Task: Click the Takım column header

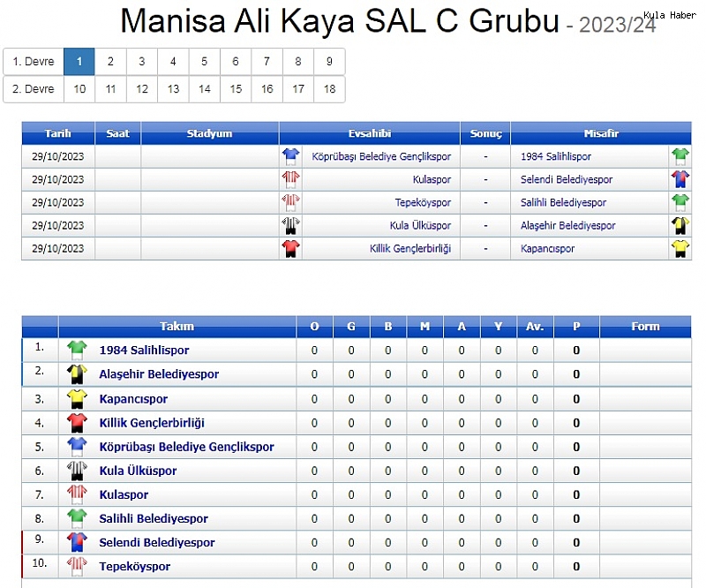Action: [177, 326]
